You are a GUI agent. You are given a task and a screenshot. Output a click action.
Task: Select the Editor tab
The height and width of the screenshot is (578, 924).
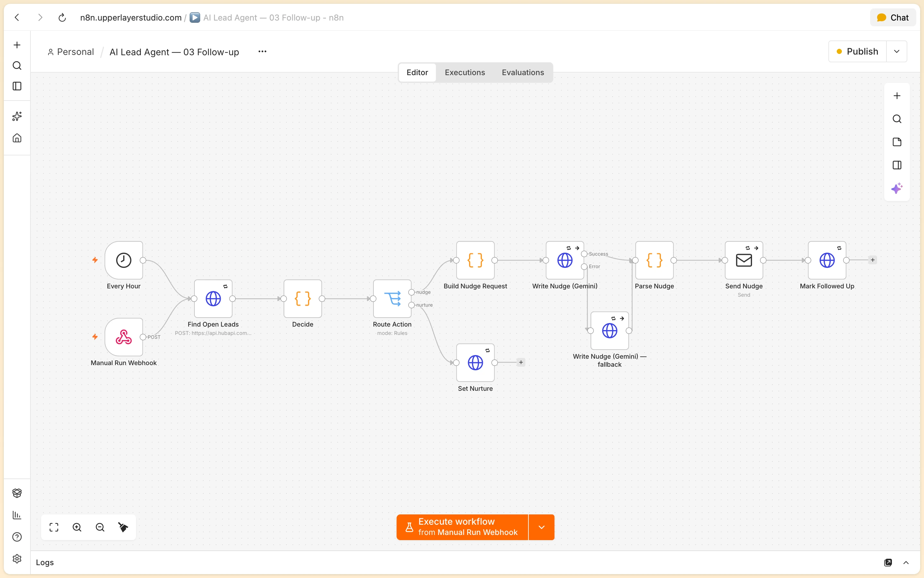(417, 73)
